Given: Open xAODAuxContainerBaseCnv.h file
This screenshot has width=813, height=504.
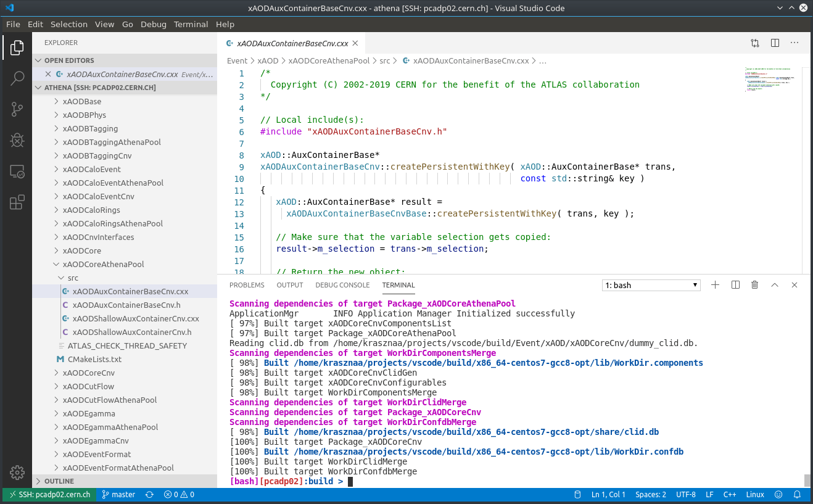Looking at the screenshot, I should click(125, 305).
